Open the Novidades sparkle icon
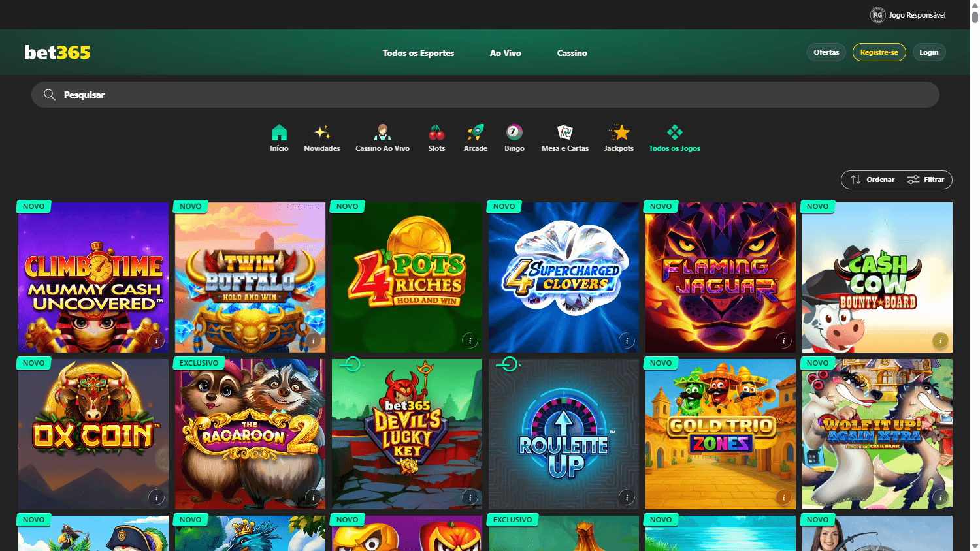The width and height of the screenshot is (980, 551). (322, 133)
